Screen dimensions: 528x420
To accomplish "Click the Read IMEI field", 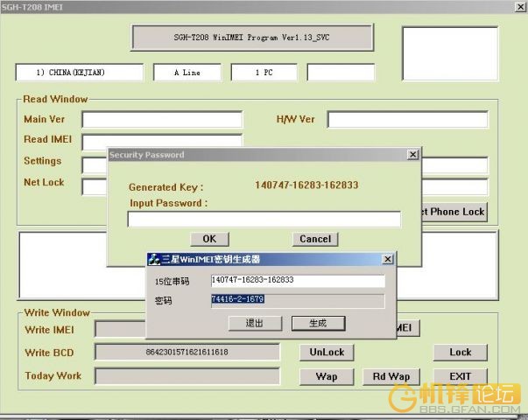I will point(162,140).
